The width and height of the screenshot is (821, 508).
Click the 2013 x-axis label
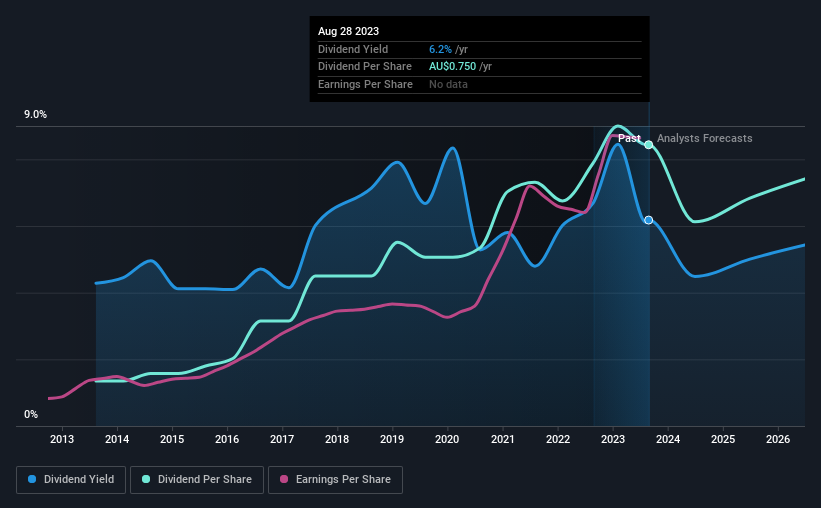coord(62,439)
